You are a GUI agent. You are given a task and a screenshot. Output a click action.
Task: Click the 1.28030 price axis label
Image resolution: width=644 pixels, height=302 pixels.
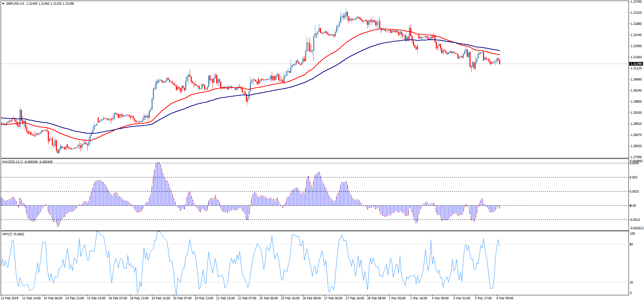coord(636,146)
